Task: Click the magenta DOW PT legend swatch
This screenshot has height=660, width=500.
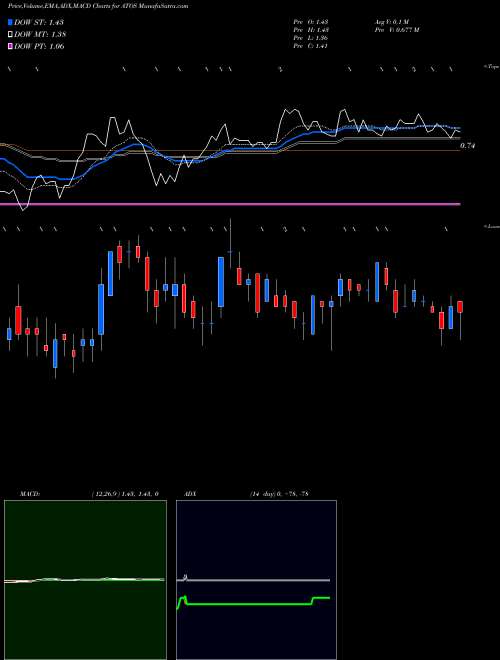Action: point(11,46)
